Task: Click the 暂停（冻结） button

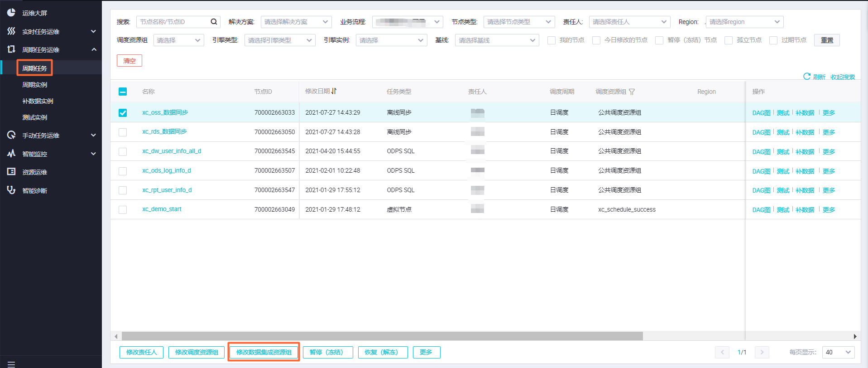Action: 328,352
